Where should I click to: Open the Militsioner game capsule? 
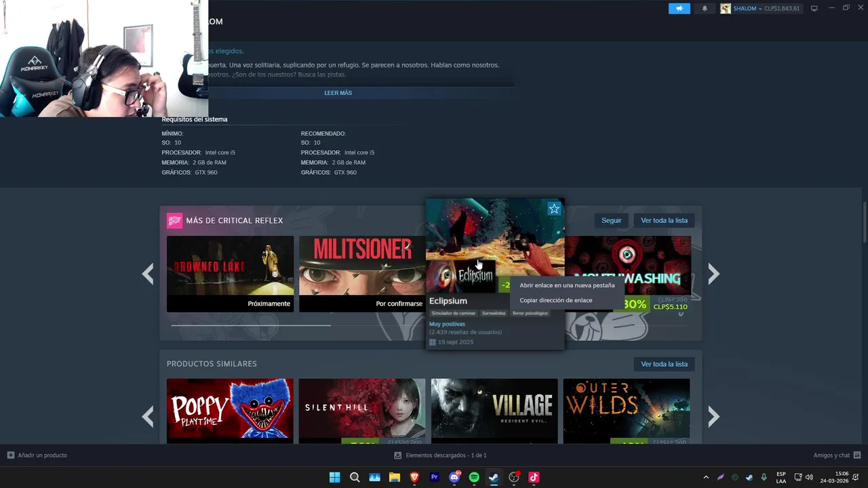pyautogui.click(x=362, y=274)
